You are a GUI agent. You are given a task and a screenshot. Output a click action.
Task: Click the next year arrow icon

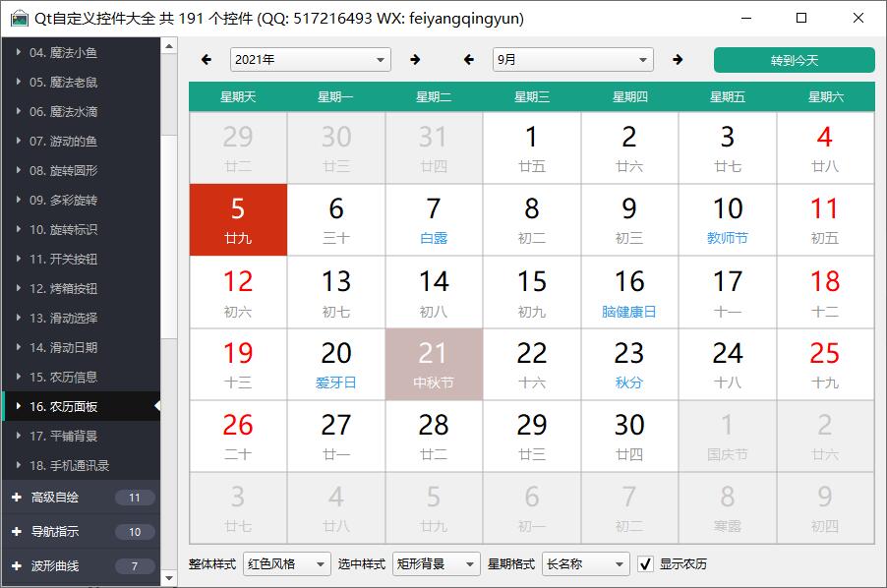point(415,60)
